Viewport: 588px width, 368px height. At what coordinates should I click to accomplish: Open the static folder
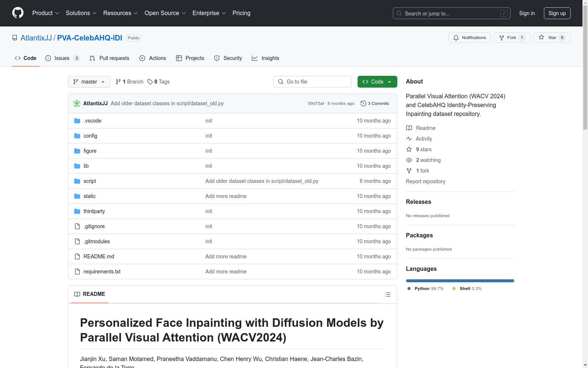[90, 196]
